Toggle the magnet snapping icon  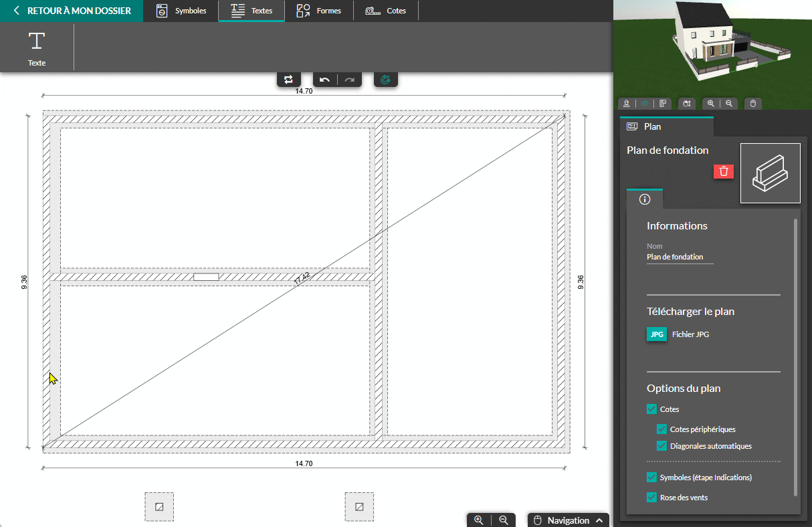tap(385, 80)
